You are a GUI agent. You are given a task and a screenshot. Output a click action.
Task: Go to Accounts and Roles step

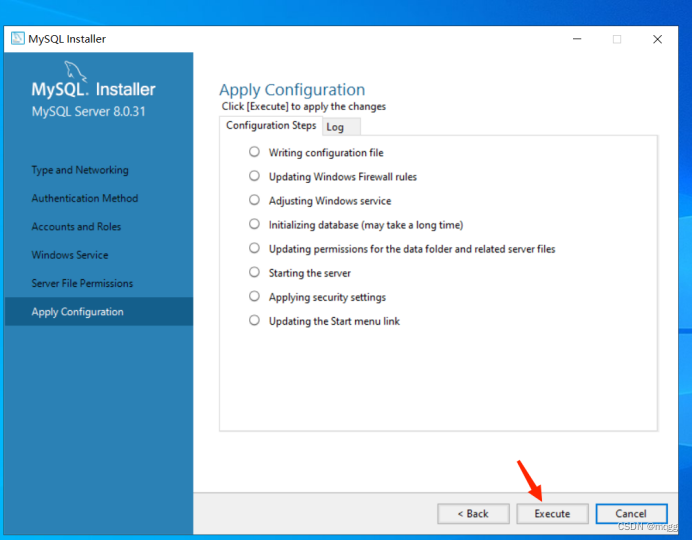point(76,227)
